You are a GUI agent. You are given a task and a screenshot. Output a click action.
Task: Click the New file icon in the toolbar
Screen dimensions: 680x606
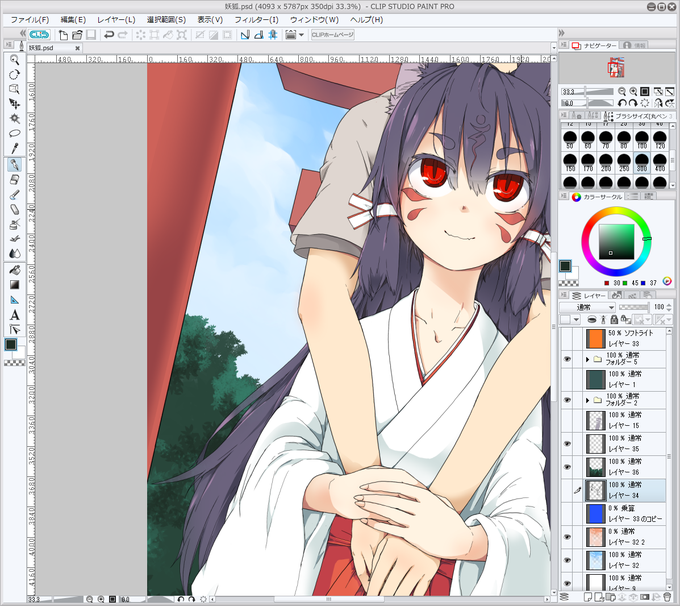tap(63, 35)
